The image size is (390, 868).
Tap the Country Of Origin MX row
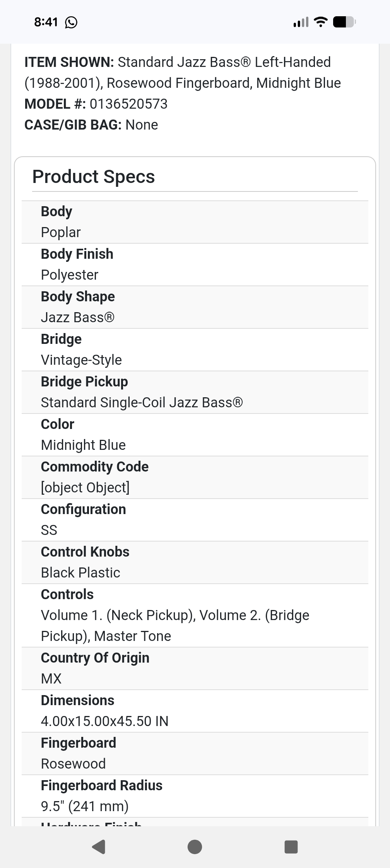195,668
